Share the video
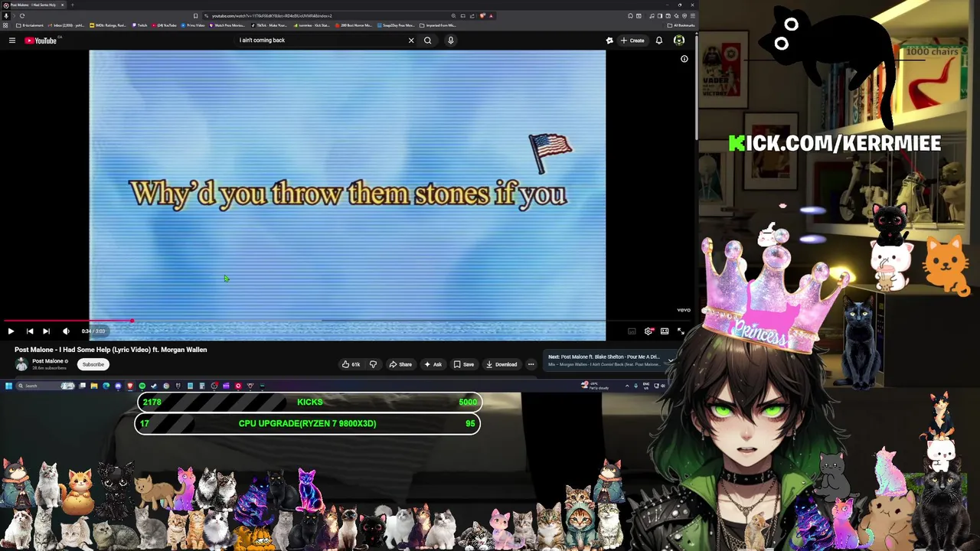 coord(400,364)
